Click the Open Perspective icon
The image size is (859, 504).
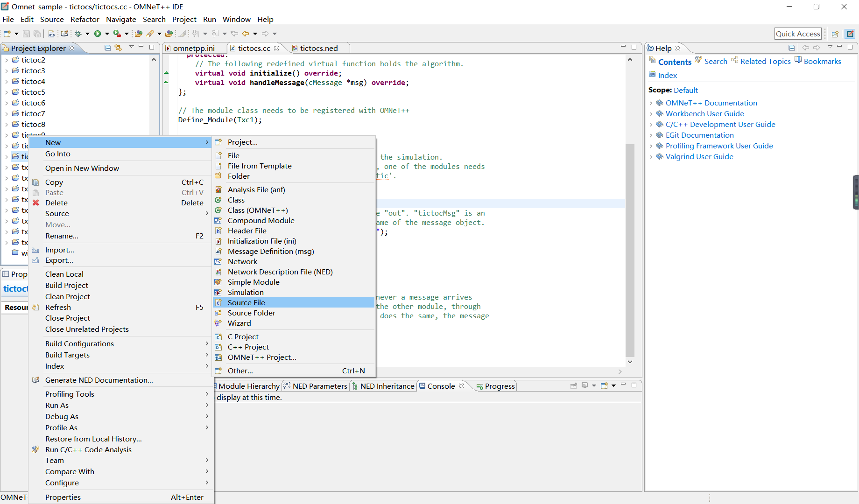(835, 34)
